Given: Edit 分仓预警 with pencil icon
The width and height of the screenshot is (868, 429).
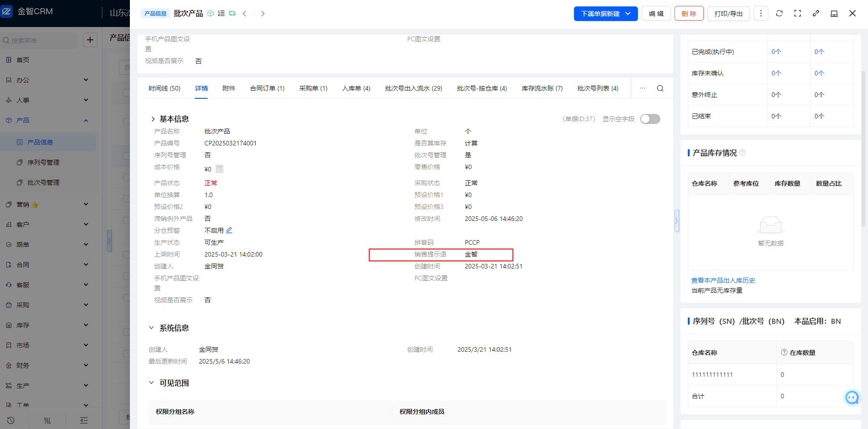Looking at the screenshot, I should [230, 230].
